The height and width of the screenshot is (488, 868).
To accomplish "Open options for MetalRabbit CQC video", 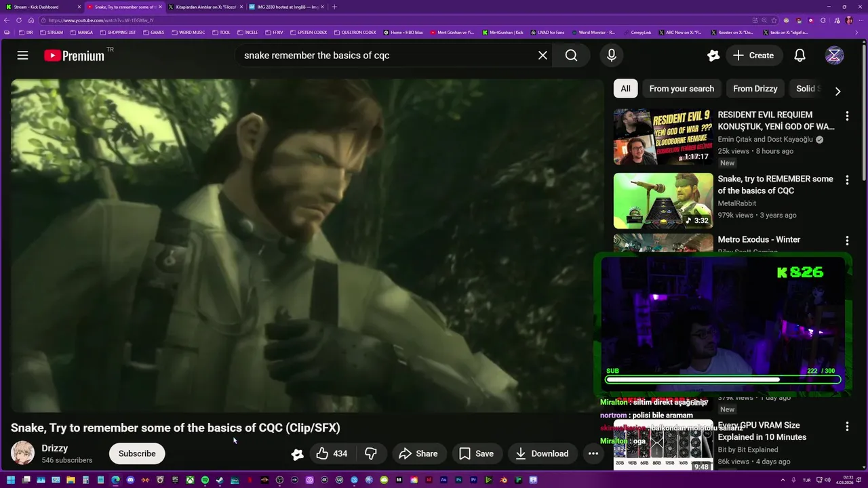I will coord(847,180).
